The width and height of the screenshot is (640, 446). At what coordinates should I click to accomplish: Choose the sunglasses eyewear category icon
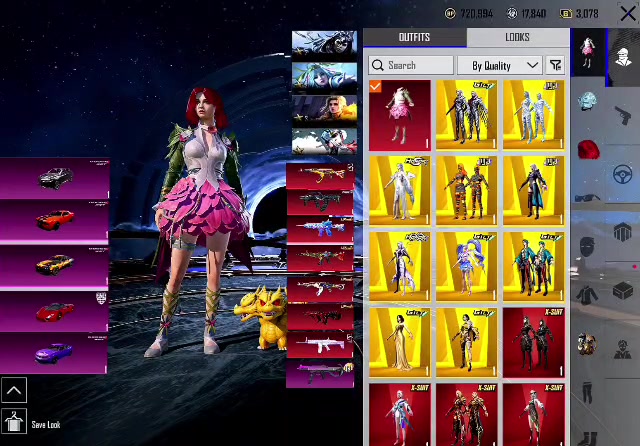click(587, 198)
